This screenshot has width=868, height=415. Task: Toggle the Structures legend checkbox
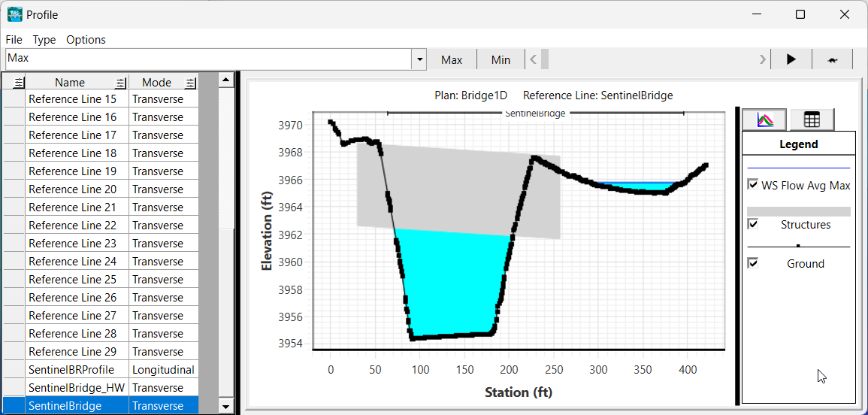click(753, 224)
